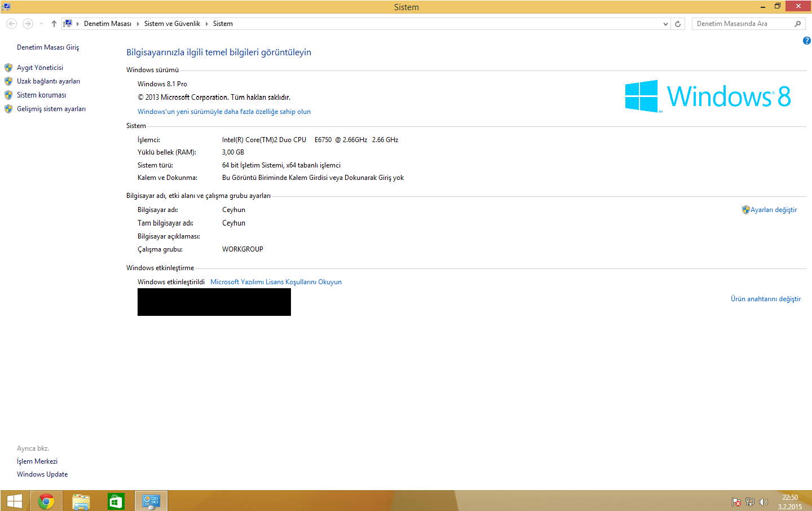Open İşlem Merkezi
This screenshot has width=812, height=511.
click(x=37, y=461)
